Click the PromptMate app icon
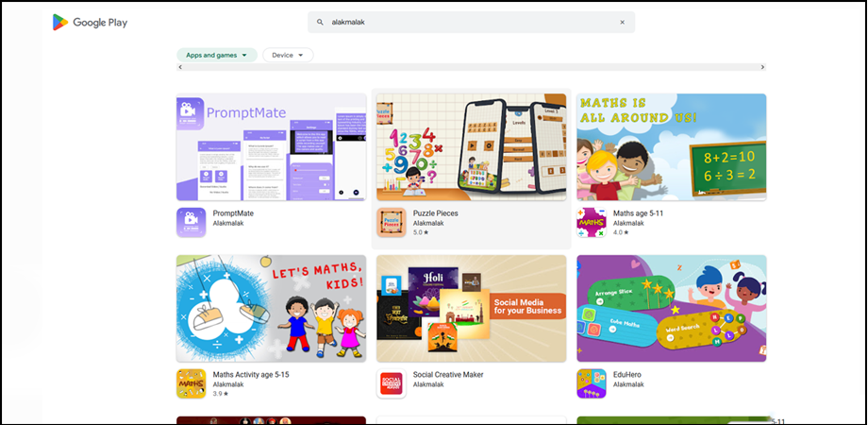 pyautogui.click(x=191, y=223)
